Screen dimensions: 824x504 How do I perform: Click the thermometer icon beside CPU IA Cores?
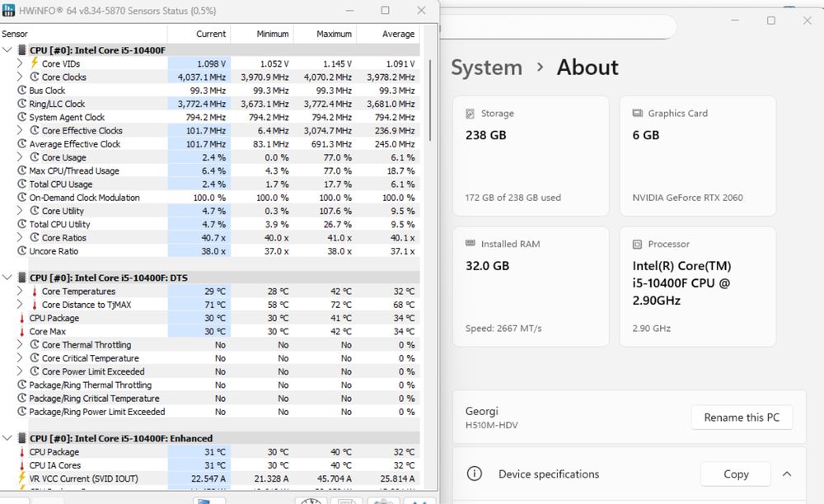21,465
